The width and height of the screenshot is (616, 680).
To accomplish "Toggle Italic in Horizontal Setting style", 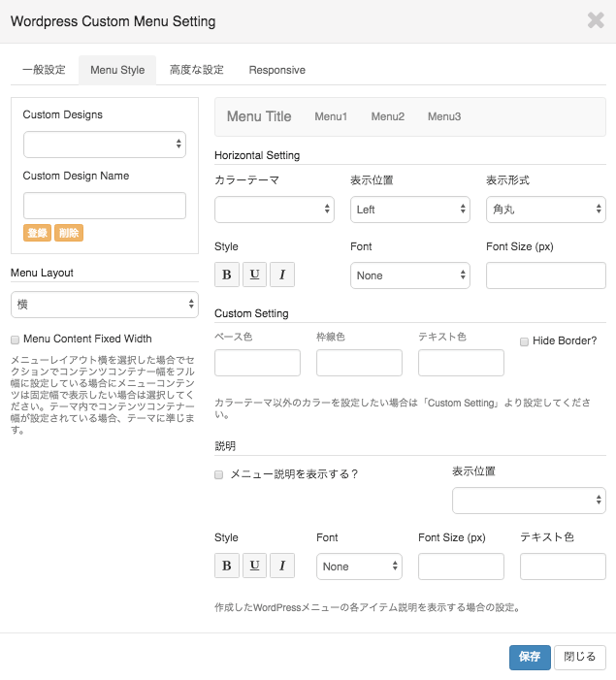I will pos(282,275).
